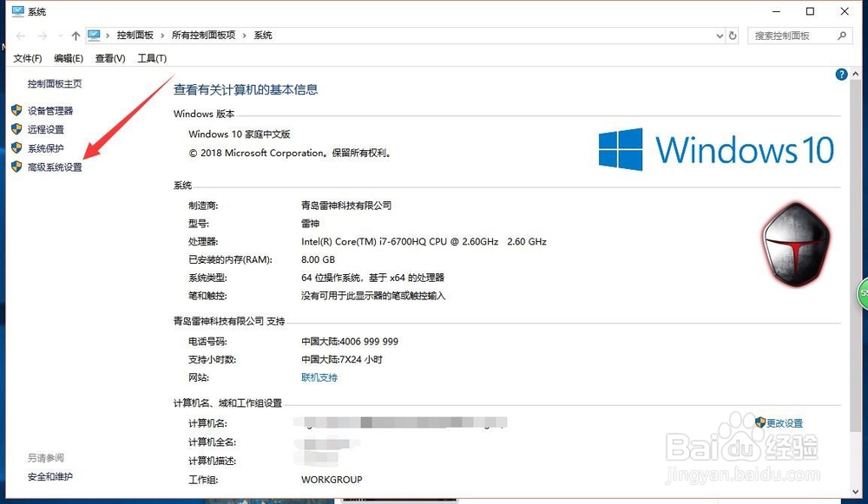Click the Refresh button
The width and height of the screenshot is (868, 504).
coord(733,36)
